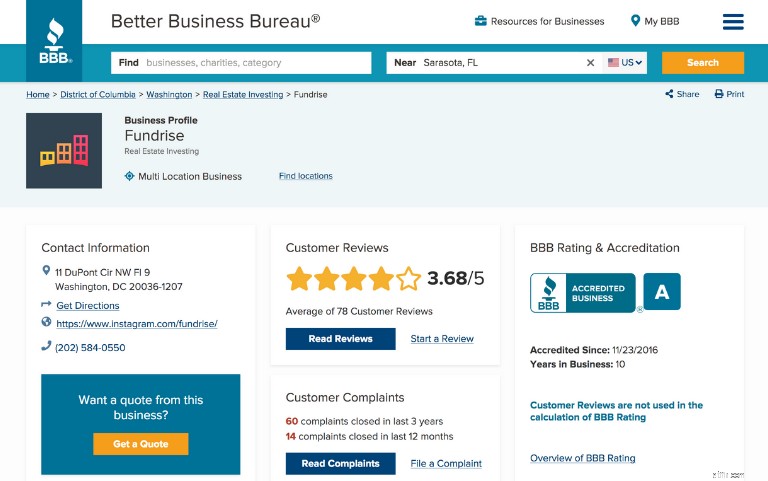Click the empty fifth rating star
The height and width of the screenshot is (481, 768).
click(x=408, y=279)
